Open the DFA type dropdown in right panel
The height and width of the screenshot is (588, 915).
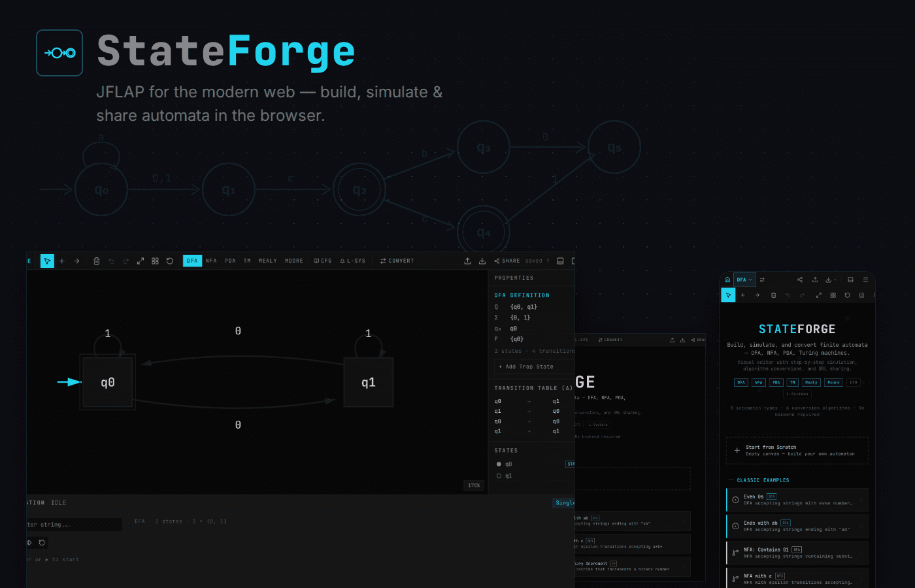(744, 279)
